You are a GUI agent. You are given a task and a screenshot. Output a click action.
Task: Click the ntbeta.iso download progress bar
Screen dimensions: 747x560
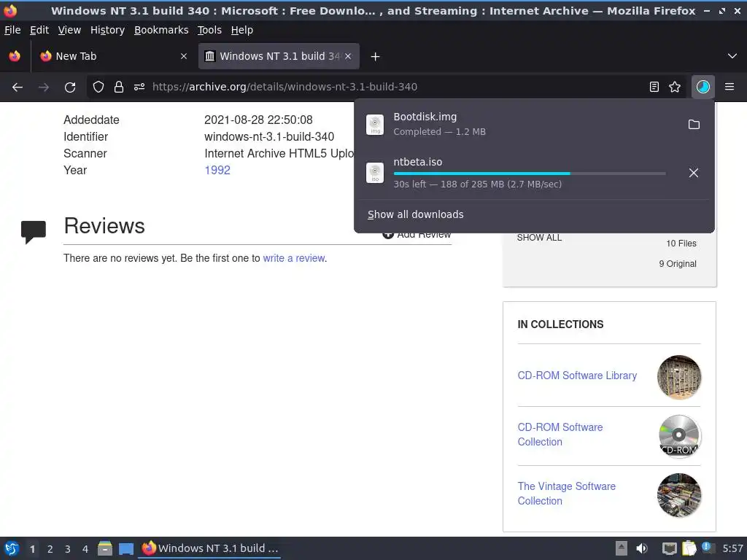coord(530,174)
